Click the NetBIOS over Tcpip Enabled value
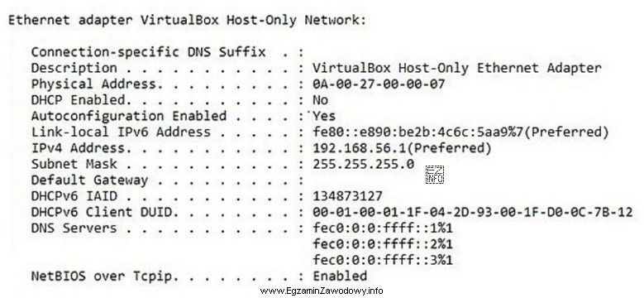The image size is (644, 298). click(x=340, y=276)
